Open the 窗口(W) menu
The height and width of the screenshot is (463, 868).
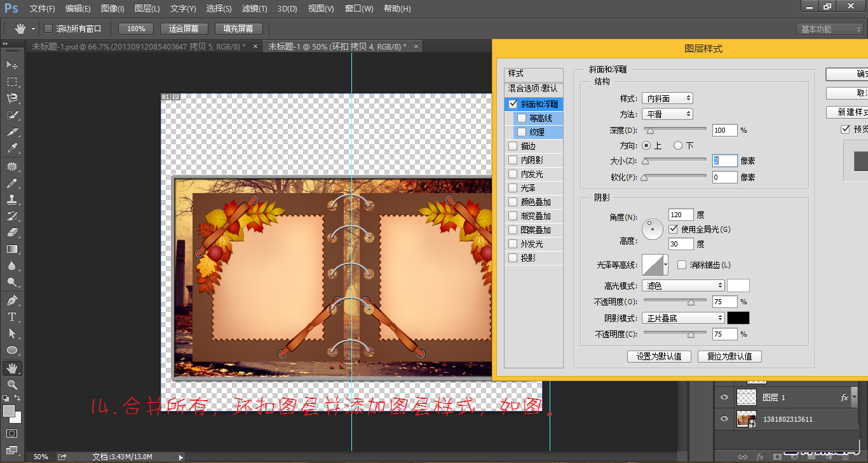click(359, 9)
